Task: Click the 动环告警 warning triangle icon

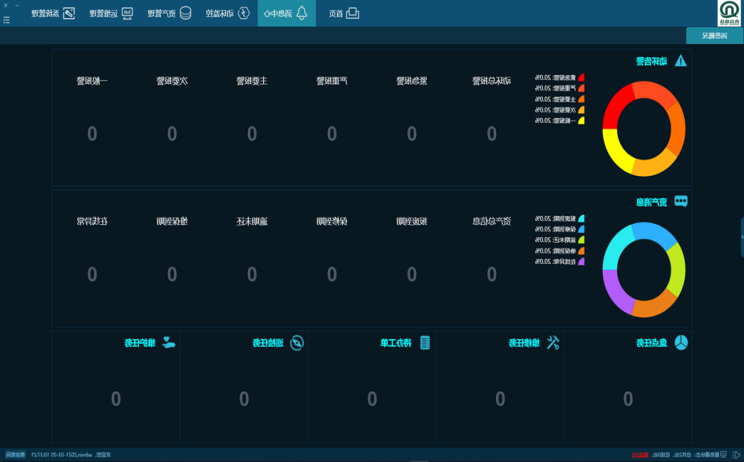Action: click(680, 61)
